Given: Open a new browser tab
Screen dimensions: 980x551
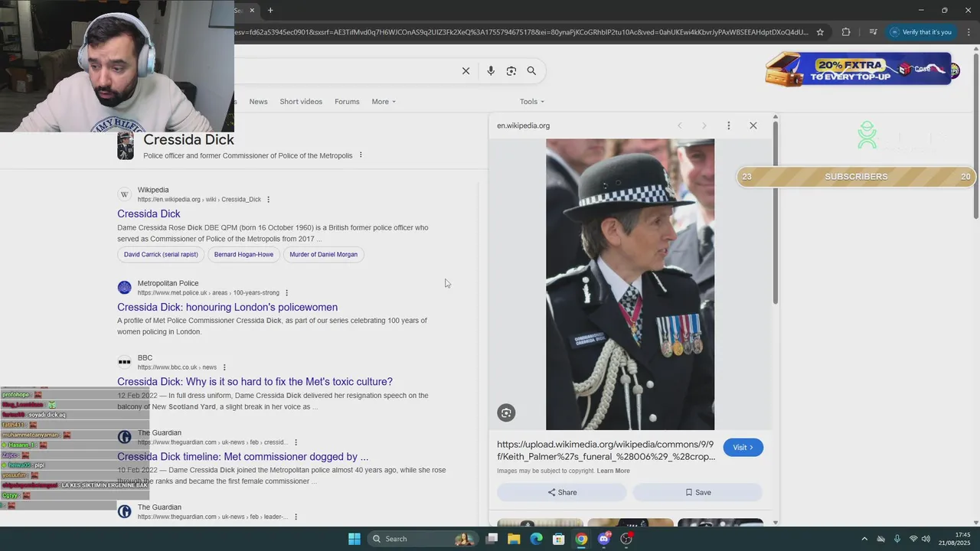Looking at the screenshot, I should (270, 10).
